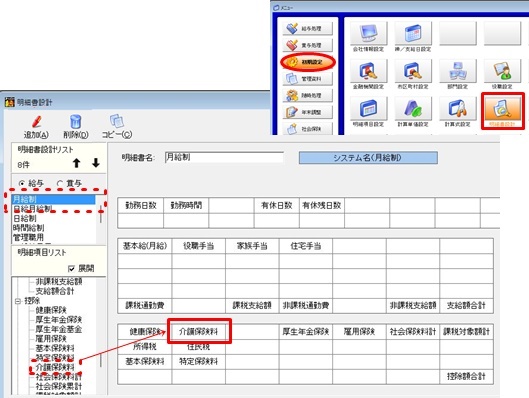Image resolution: width=529 pixels, height=398 pixels.
Task: Select 社会保険料計 in the item tree
Action: click(59, 377)
